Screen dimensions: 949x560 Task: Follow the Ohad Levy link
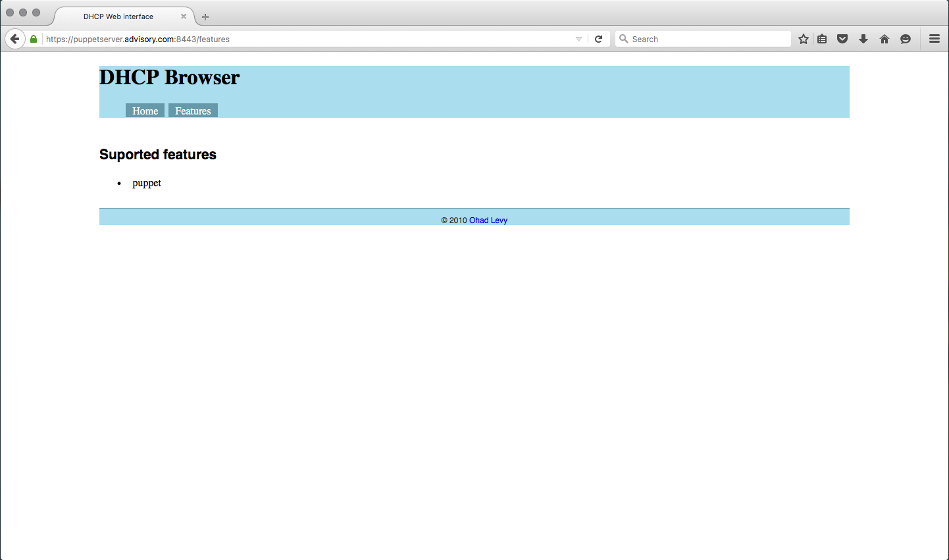coord(488,220)
